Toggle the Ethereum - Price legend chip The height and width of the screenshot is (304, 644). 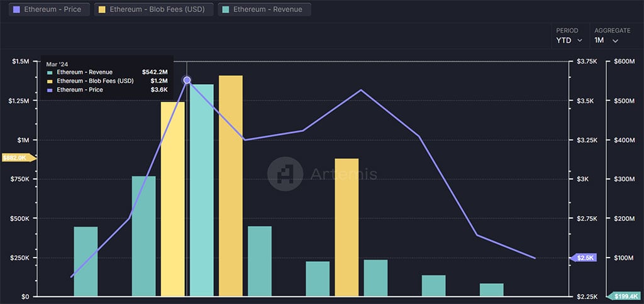coord(49,9)
